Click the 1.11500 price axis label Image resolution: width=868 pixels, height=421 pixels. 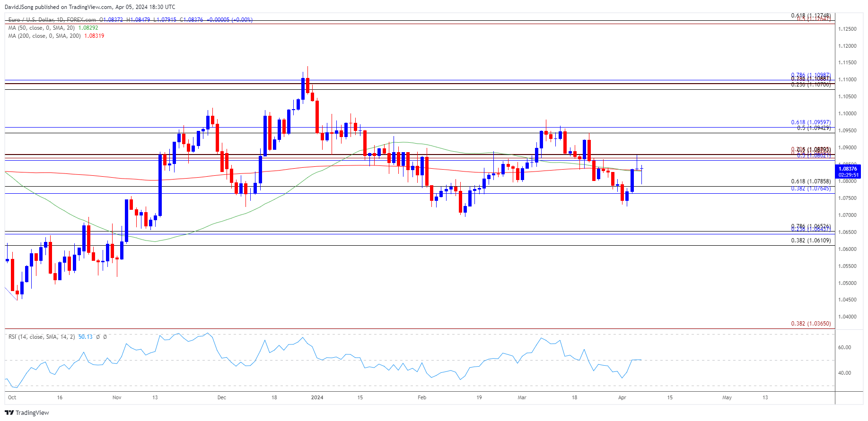(847, 63)
